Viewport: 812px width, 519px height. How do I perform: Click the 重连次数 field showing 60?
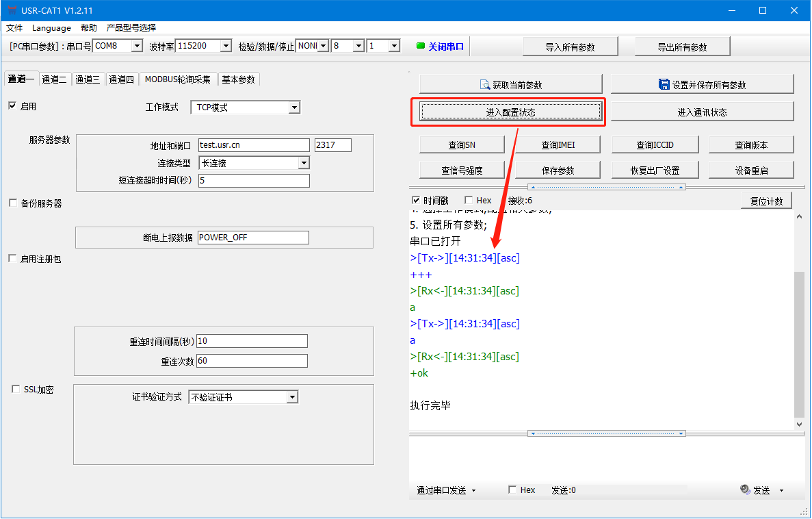252,360
